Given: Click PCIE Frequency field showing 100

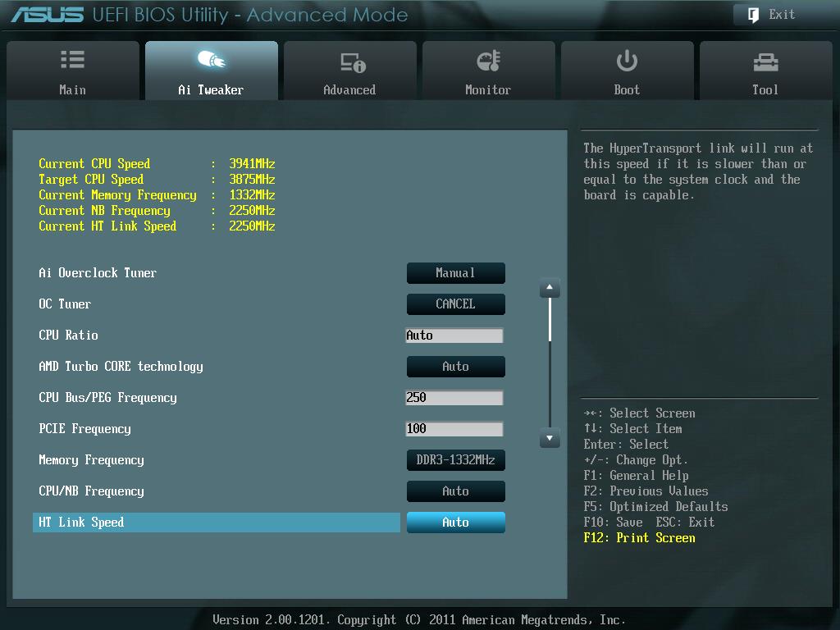Looking at the screenshot, I should pyautogui.click(x=454, y=428).
